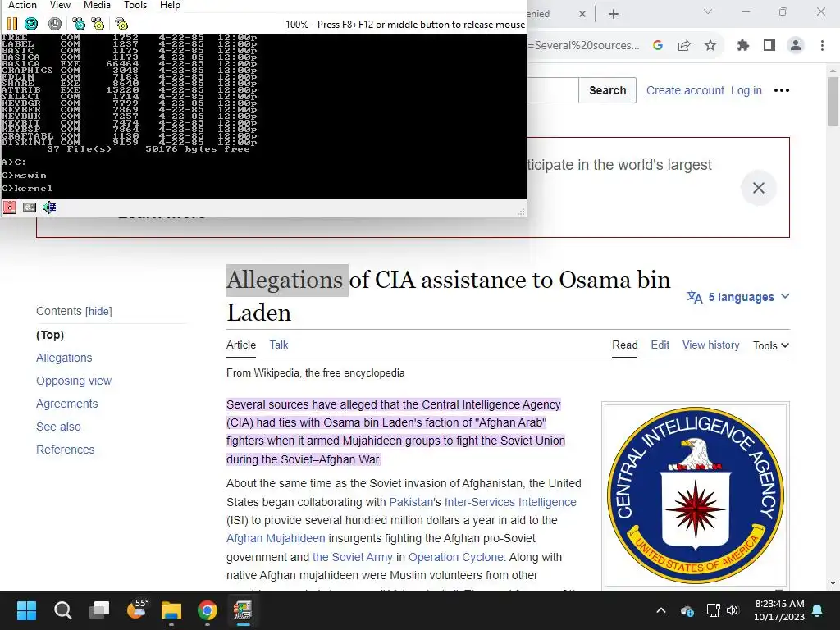Go to See also section
Screen dimensions: 840x630
point(58,427)
